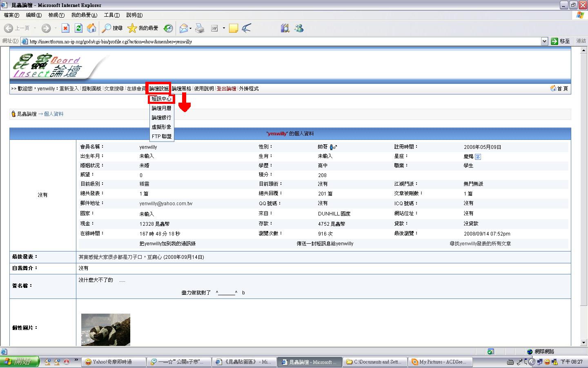
Task: Go to the browser Home page icon
Action: coord(92,28)
